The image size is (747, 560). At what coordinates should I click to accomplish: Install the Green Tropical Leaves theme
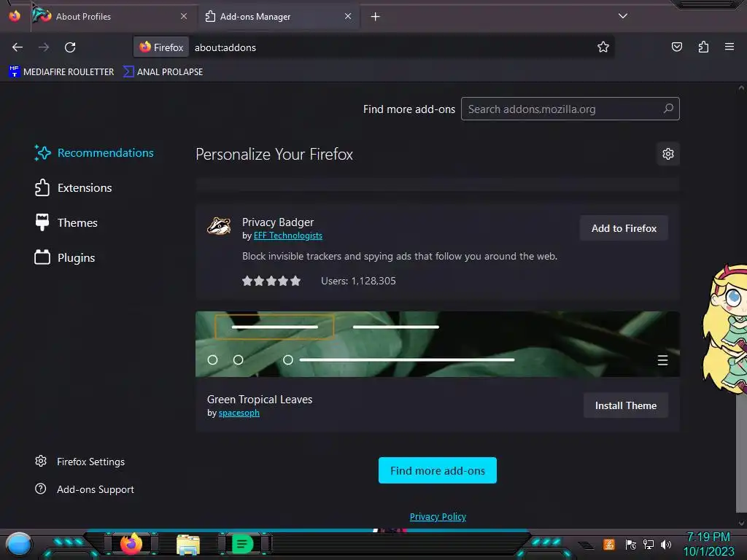point(625,405)
